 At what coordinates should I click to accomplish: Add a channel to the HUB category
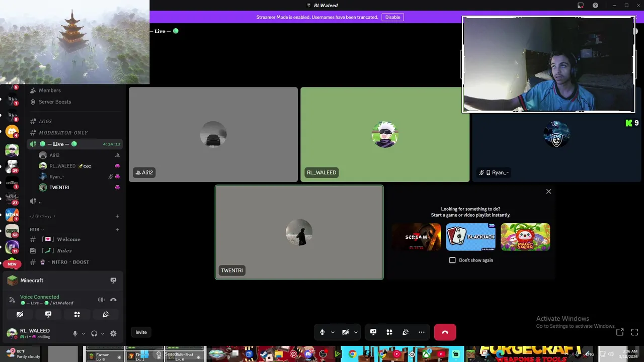tap(117, 230)
